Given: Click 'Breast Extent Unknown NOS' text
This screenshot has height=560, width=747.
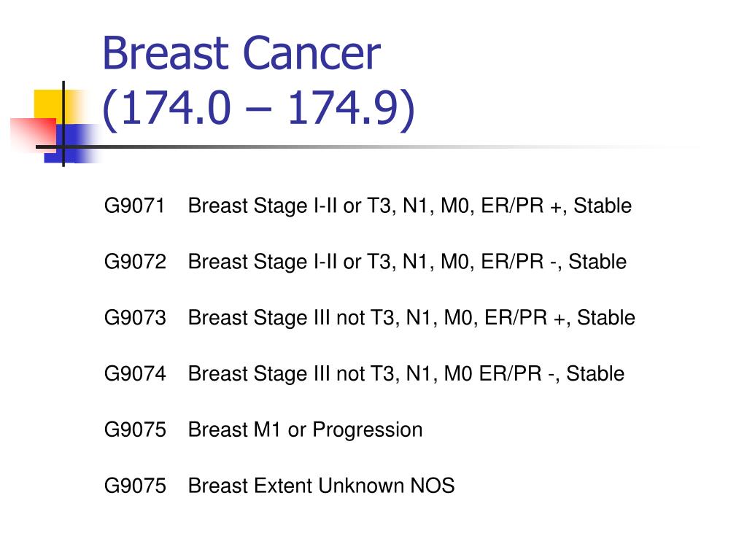Looking at the screenshot, I should click(321, 486).
